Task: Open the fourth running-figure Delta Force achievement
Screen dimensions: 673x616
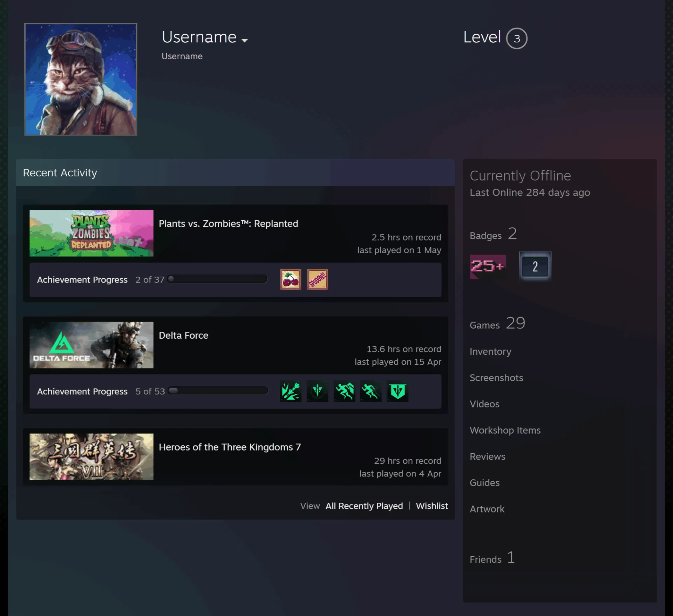Action: (371, 391)
